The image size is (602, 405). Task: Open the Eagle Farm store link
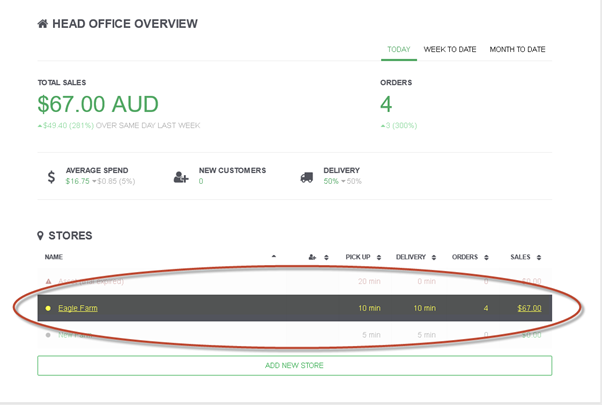pos(78,308)
